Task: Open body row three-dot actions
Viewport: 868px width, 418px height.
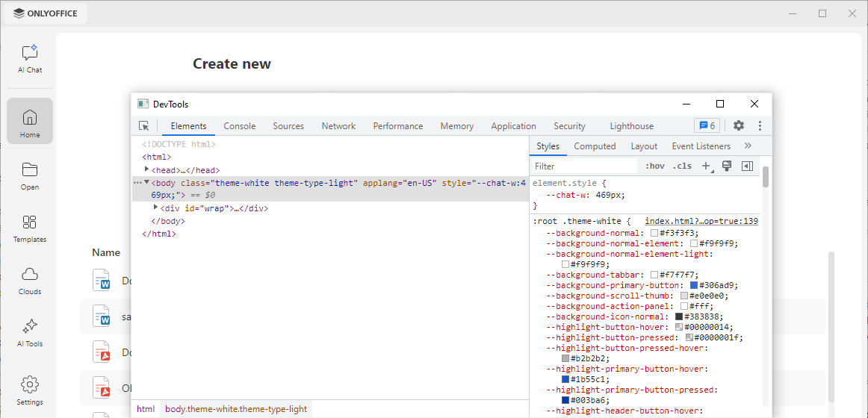Action: [x=138, y=182]
